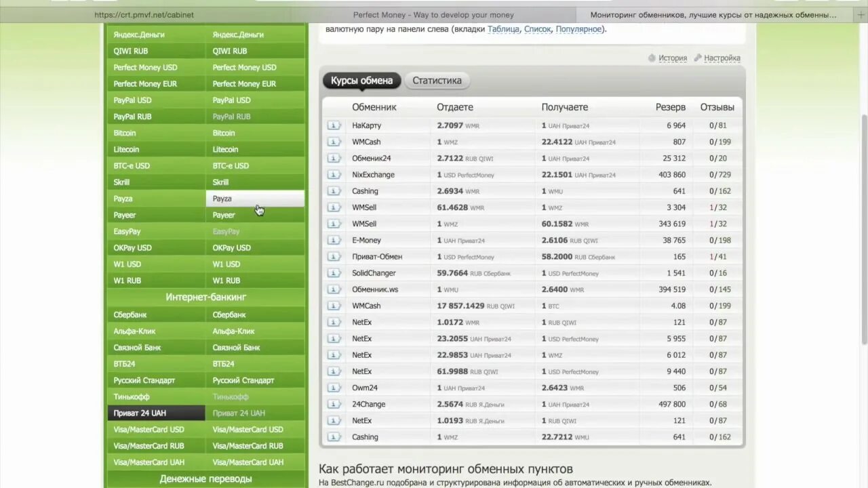Select Visa/MasterCard USD in receive column
The height and width of the screenshot is (488, 868).
tap(255, 429)
